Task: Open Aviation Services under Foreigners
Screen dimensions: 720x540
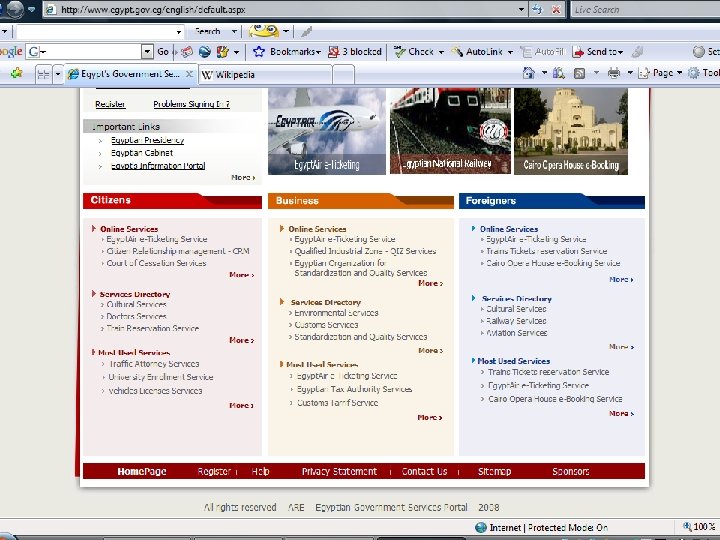Action: click(x=517, y=333)
